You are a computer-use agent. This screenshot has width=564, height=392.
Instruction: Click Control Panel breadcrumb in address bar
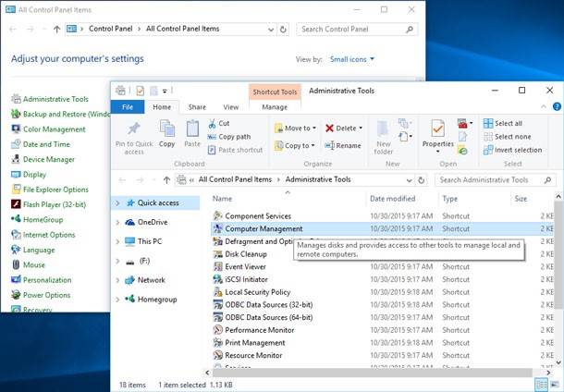click(110, 29)
